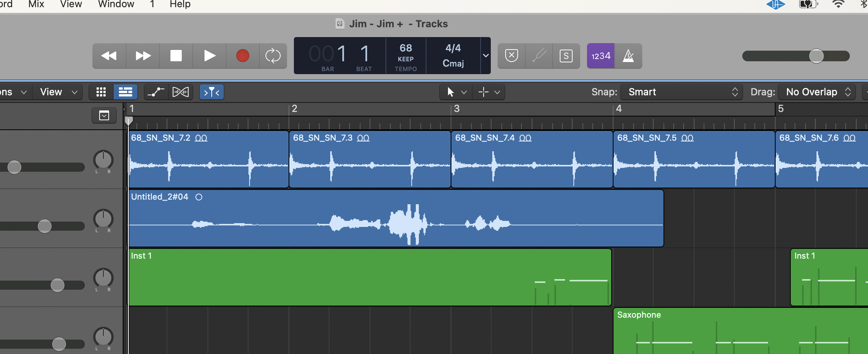Open the Drag No Overlap popup menu

[x=817, y=92]
